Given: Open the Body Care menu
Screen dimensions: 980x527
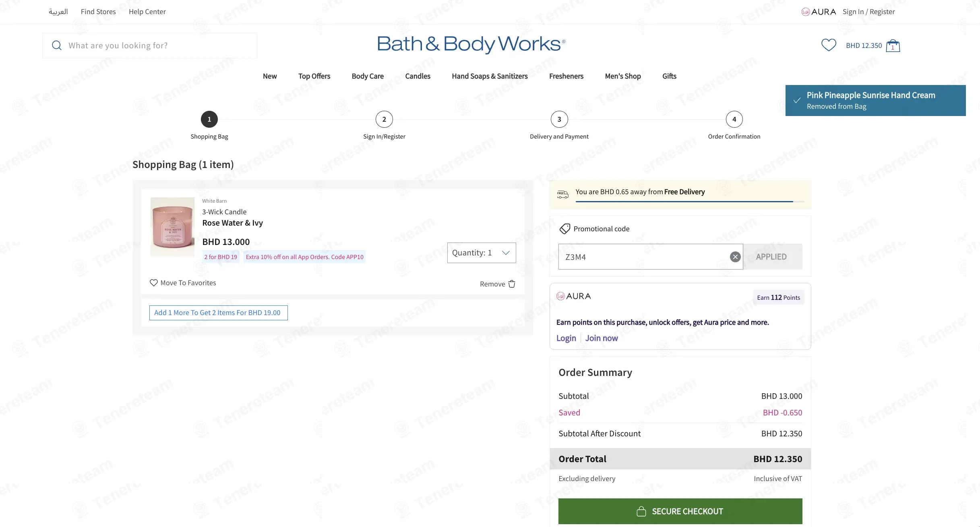Looking at the screenshot, I should pyautogui.click(x=368, y=76).
